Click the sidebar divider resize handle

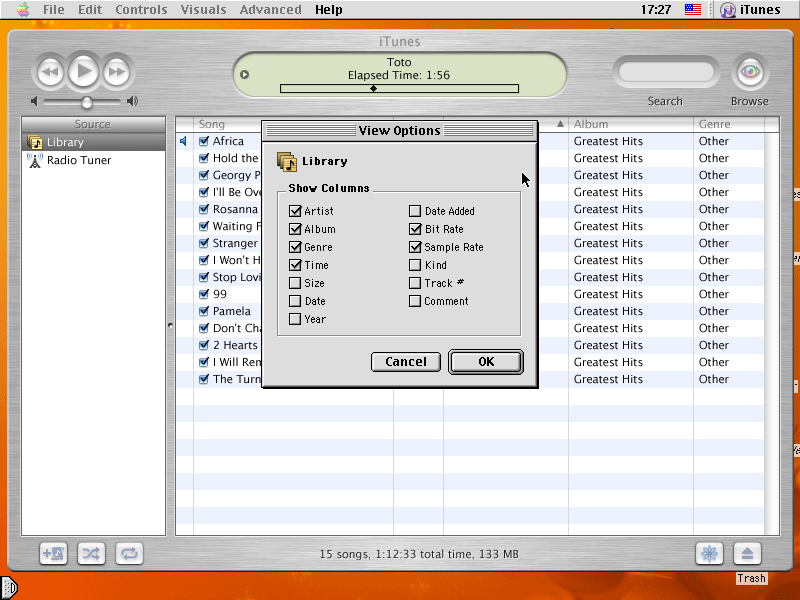[170, 325]
